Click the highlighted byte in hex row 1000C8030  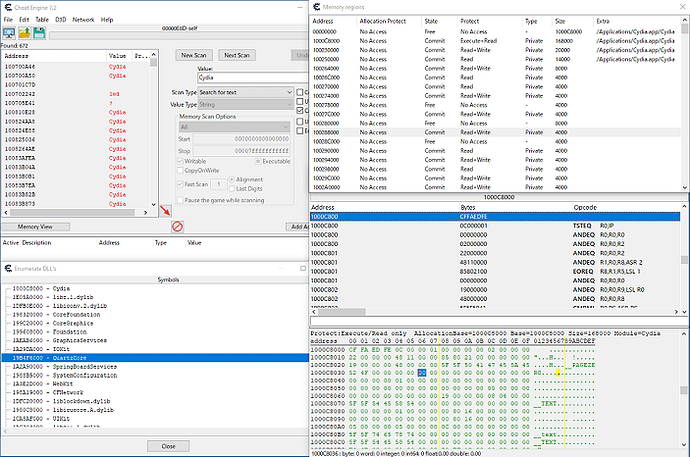pyautogui.click(x=422, y=373)
